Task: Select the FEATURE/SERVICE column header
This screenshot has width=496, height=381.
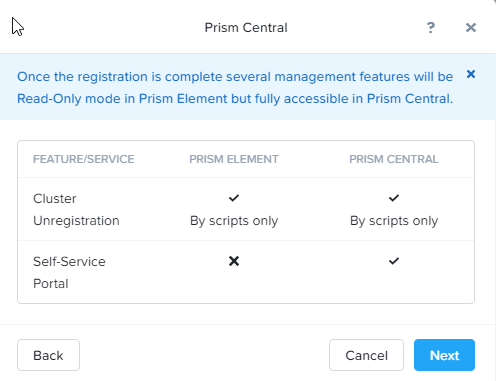Action: click(84, 159)
